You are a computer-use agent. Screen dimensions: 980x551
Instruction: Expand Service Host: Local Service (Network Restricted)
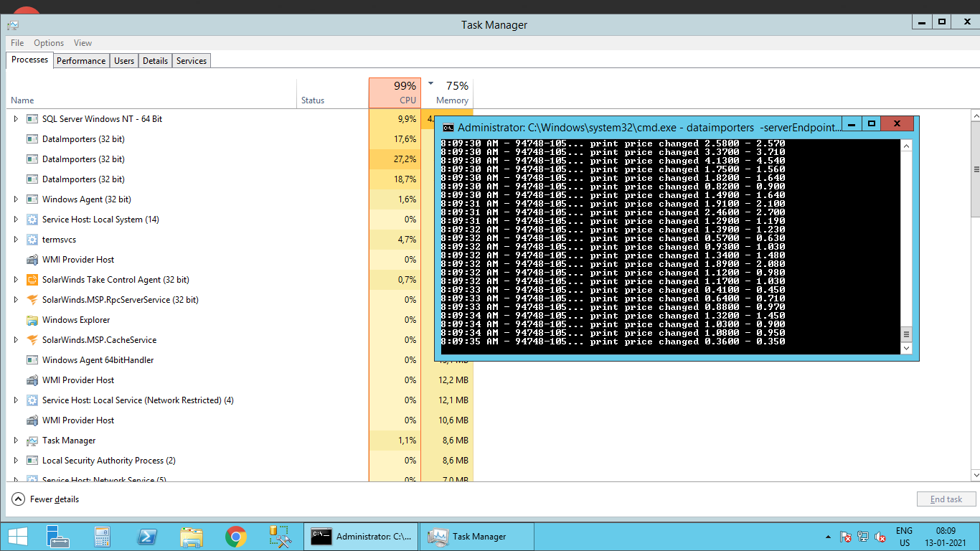coord(16,400)
